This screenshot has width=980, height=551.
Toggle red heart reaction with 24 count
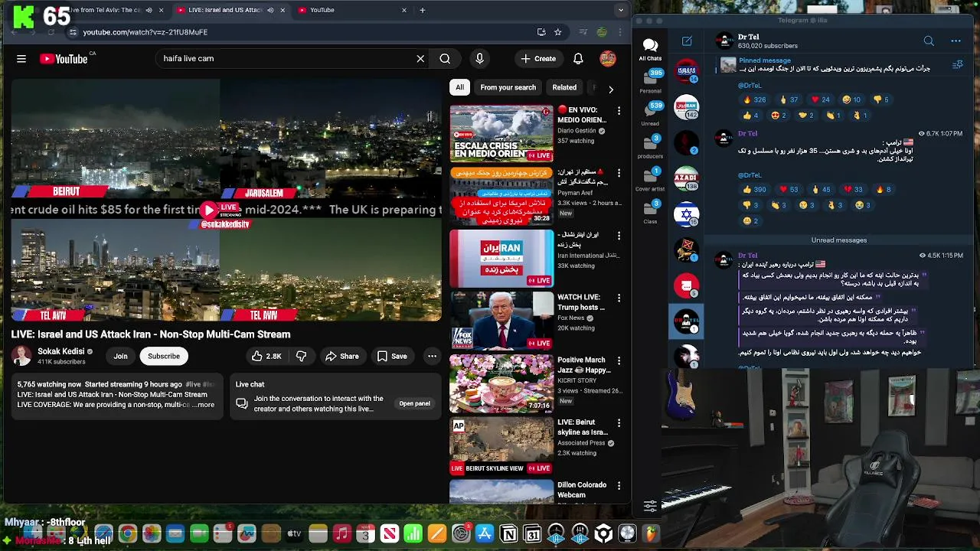(821, 99)
